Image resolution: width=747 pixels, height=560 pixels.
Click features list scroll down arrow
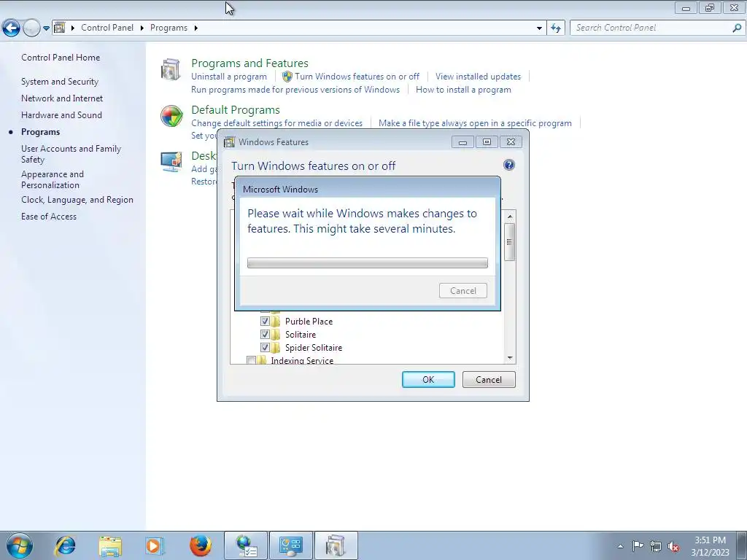tap(510, 357)
